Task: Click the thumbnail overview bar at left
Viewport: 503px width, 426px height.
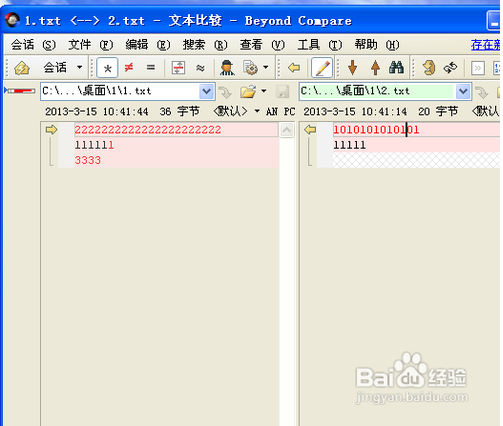Action: (21, 91)
